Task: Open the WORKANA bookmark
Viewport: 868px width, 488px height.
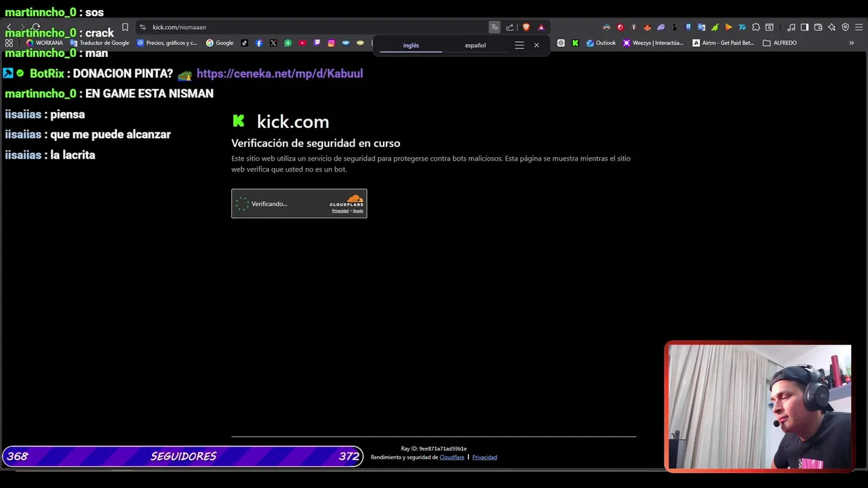Action: pyautogui.click(x=44, y=43)
